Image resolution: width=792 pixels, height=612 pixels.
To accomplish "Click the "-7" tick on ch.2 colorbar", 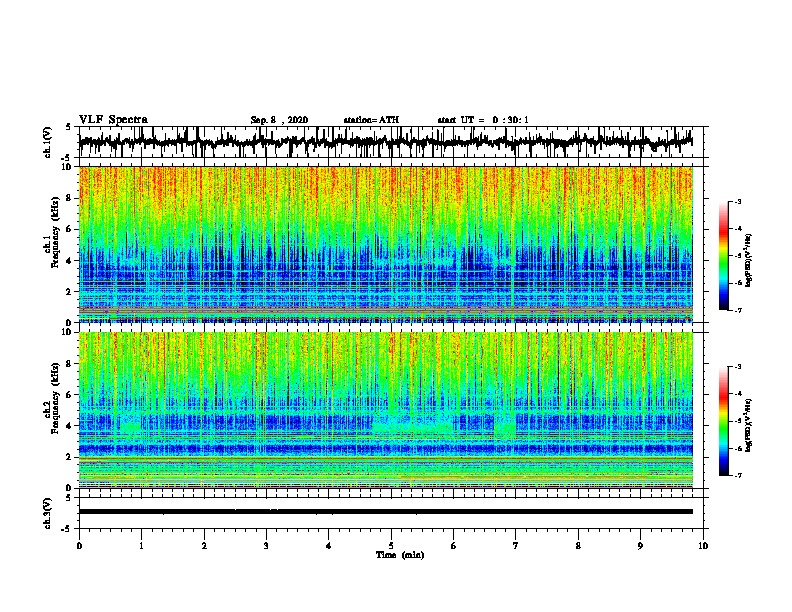I will click(x=738, y=475).
